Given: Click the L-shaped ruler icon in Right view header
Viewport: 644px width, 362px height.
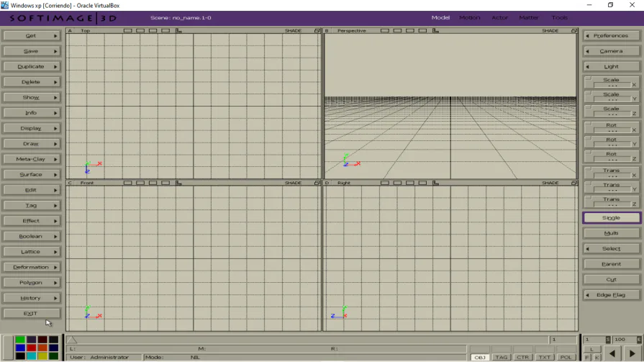Looking at the screenshot, I should 435,183.
